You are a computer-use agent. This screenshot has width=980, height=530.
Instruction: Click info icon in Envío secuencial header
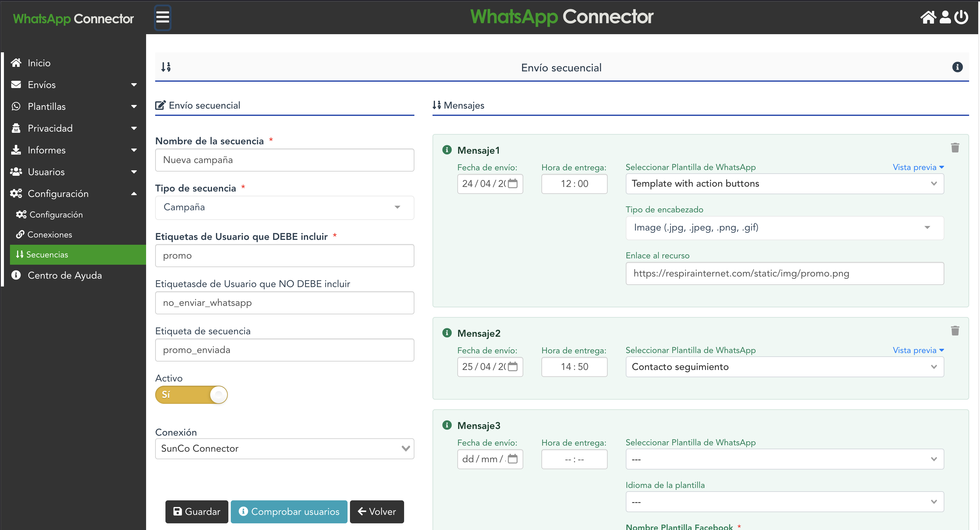click(957, 67)
